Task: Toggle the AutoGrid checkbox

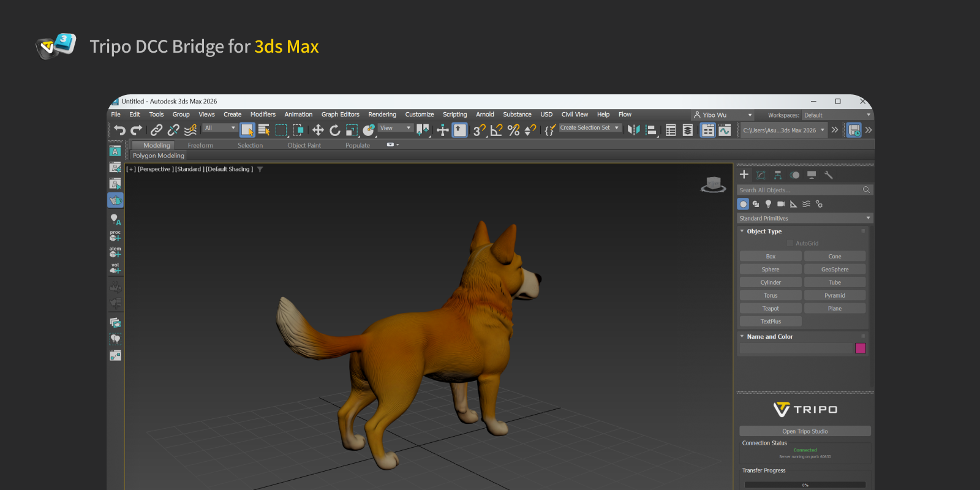Action: point(790,243)
